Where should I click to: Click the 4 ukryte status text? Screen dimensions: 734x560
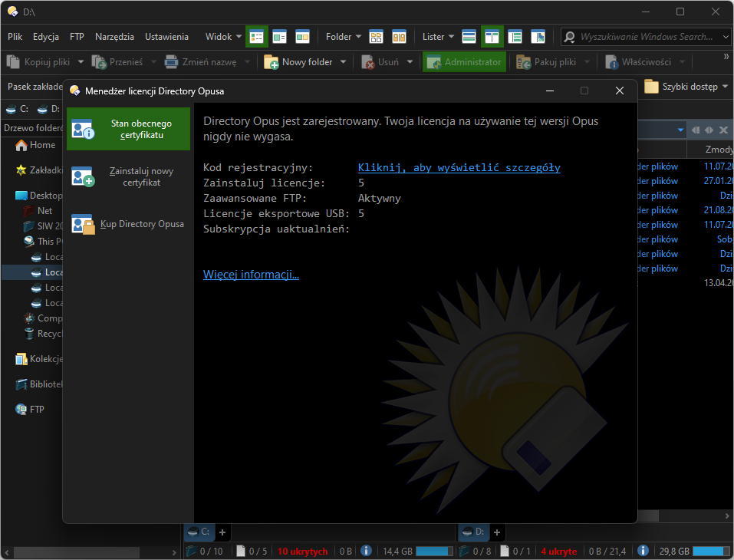pyautogui.click(x=559, y=551)
